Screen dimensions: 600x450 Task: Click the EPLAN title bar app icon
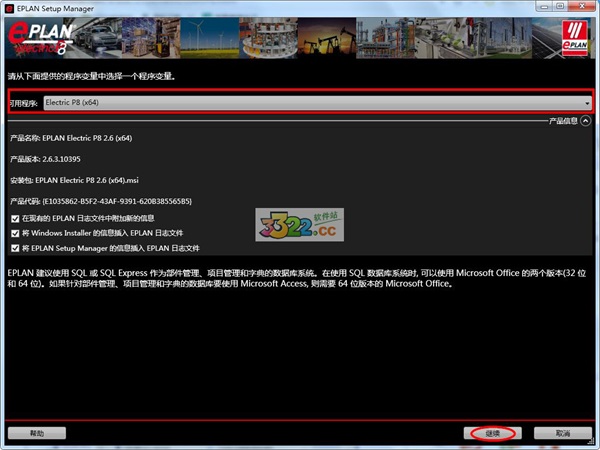[x=9, y=8]
